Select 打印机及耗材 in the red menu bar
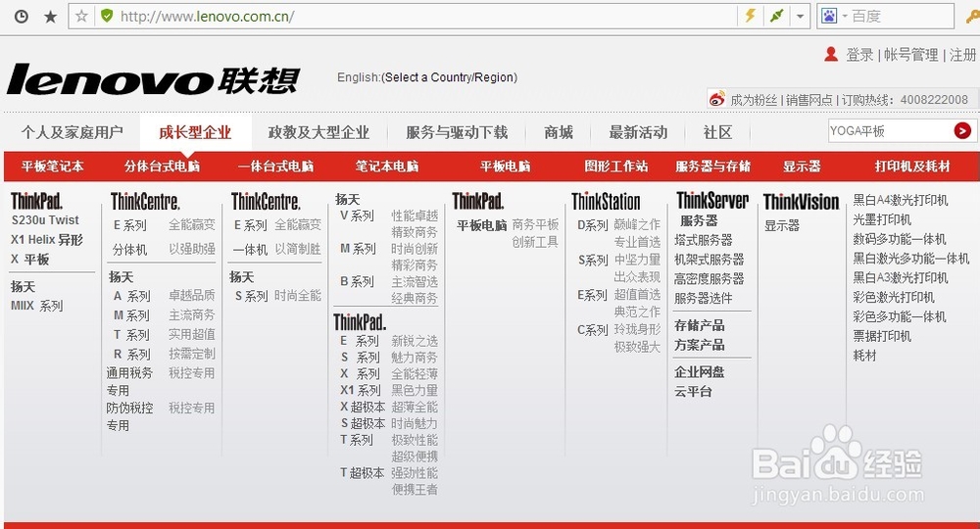 (x=911, y=167)
